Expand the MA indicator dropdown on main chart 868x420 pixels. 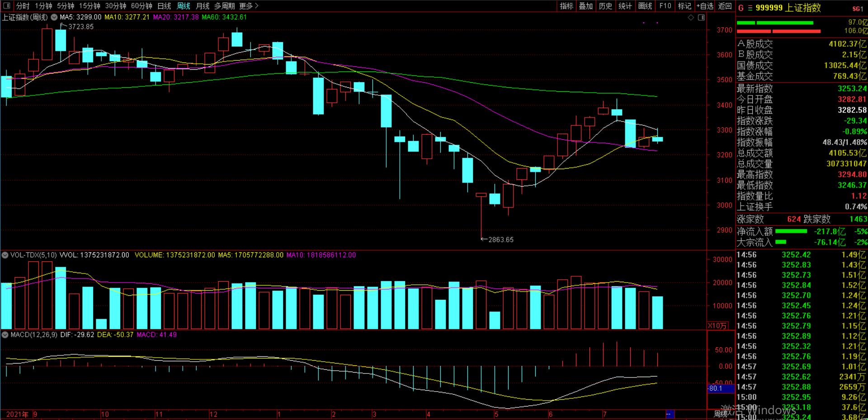coord(54,17)
